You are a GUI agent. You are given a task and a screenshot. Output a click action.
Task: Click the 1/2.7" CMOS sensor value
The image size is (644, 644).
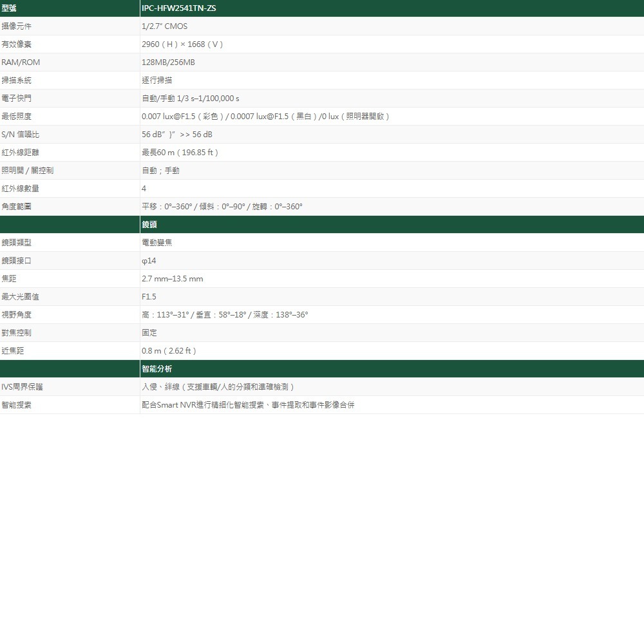(164, 26)
